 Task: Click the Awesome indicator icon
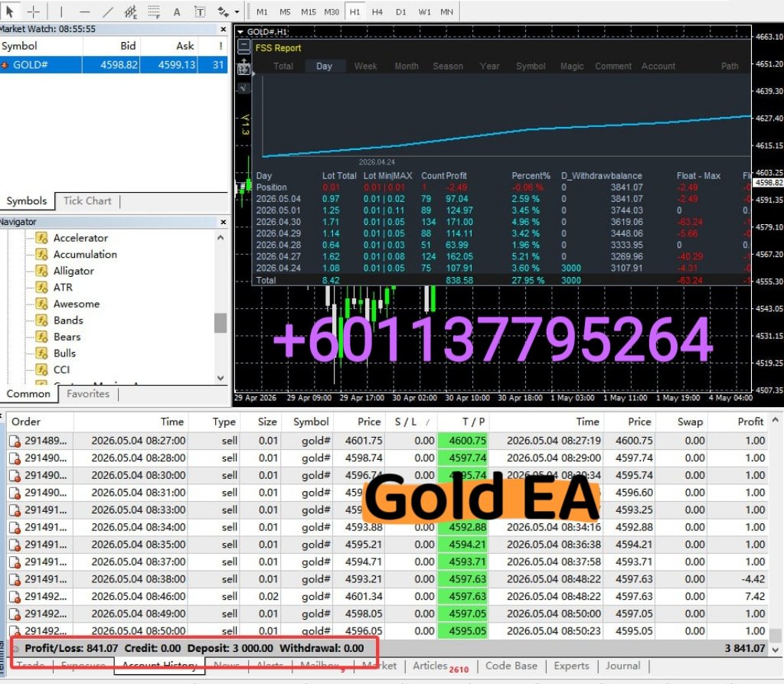pos(42,304)
